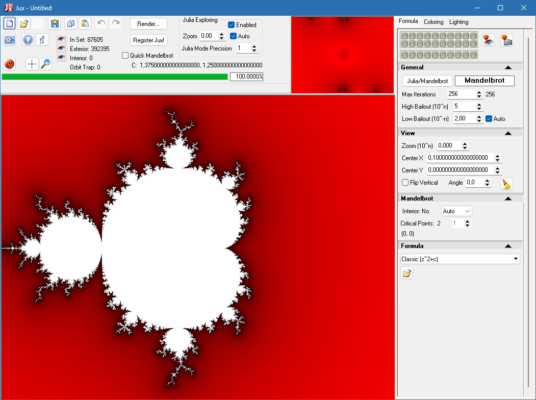Click the Center X value field
The height and width of the screenshot is (400, 536).
pyautogui.click(x=460, y=158)
